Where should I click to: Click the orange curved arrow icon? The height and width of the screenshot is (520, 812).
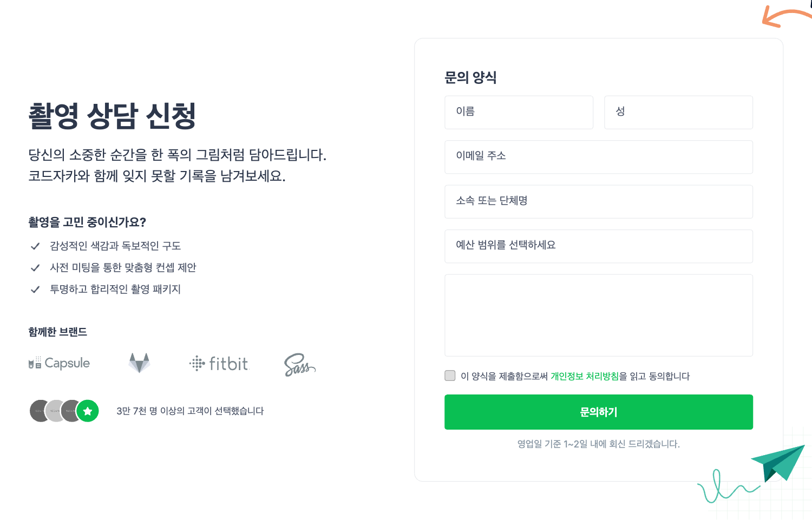(x=785, y=16)
